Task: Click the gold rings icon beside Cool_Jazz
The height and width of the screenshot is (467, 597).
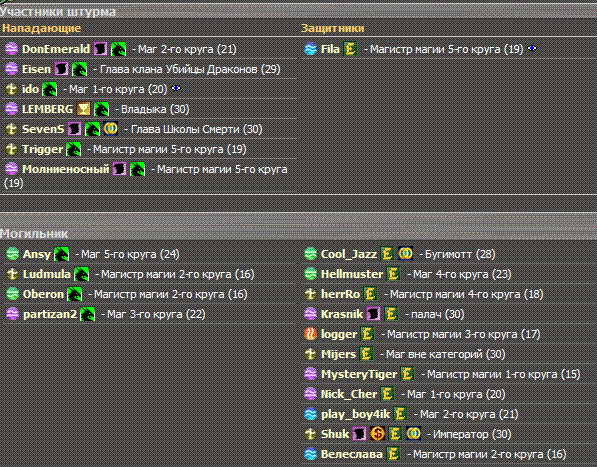Action: pos(405,254)
